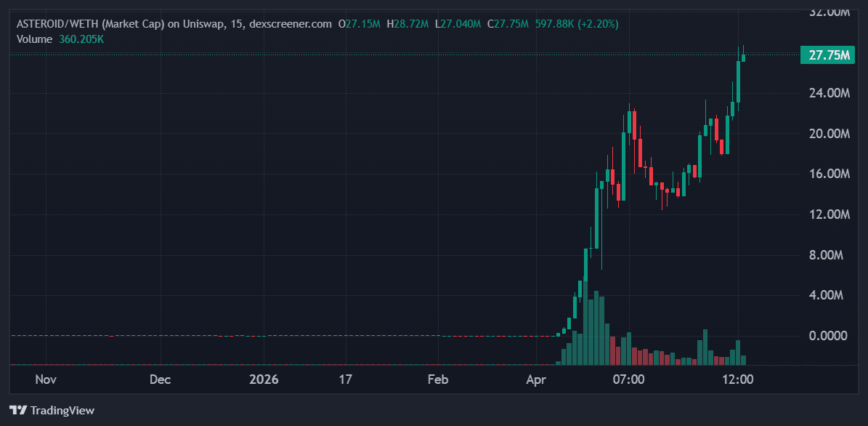
Task: Click the TradingView logo icon
Action: [x=17, y=410]
